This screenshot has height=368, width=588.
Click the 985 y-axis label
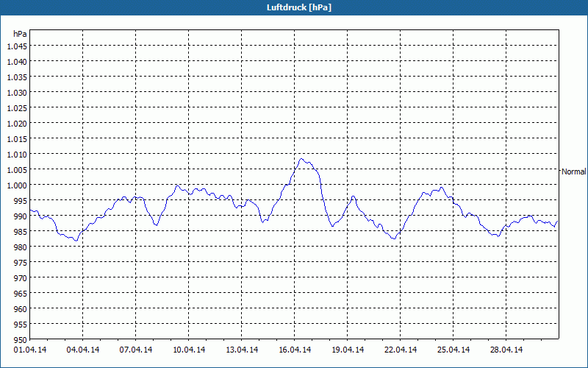tap(21, 232)
